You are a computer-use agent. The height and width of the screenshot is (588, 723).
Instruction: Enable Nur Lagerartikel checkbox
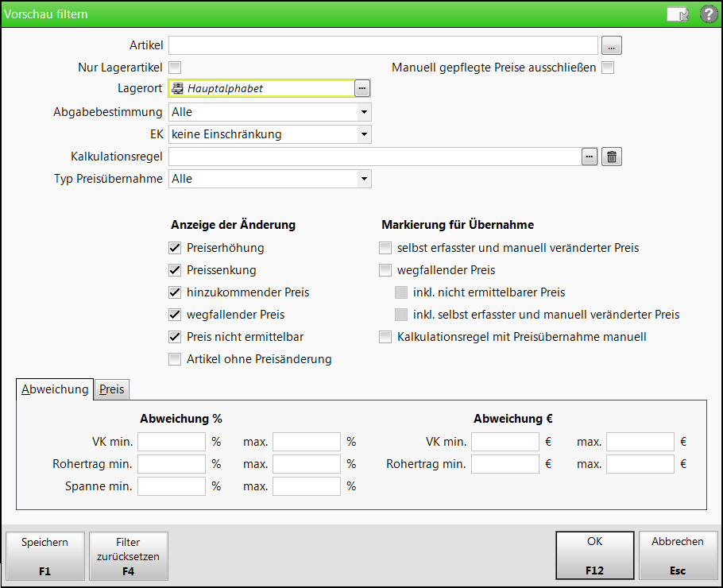click(x=176, y=68)
